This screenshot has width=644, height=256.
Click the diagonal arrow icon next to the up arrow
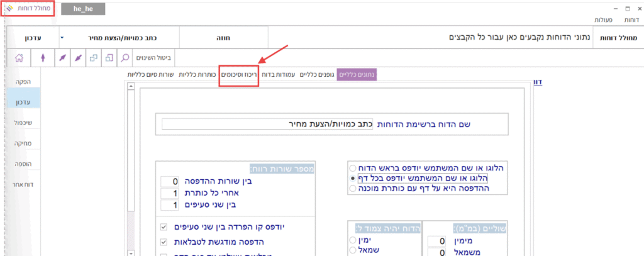tap(62, 58)
